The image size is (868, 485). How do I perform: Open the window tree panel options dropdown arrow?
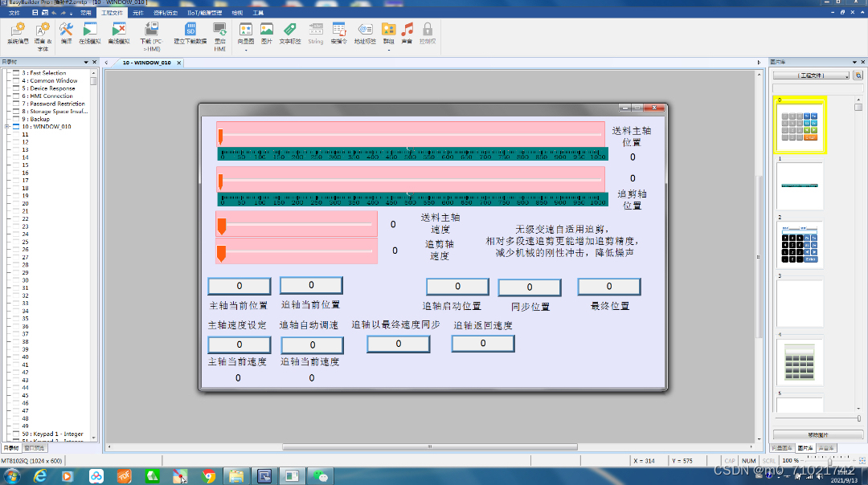coord(86,63)
